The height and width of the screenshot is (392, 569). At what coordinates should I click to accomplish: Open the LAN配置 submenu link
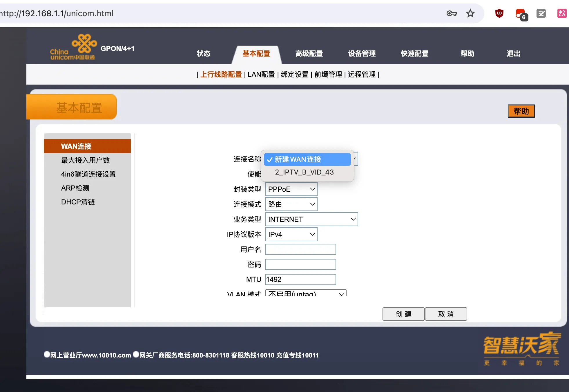pyautogui.click(x=261, y=75)
